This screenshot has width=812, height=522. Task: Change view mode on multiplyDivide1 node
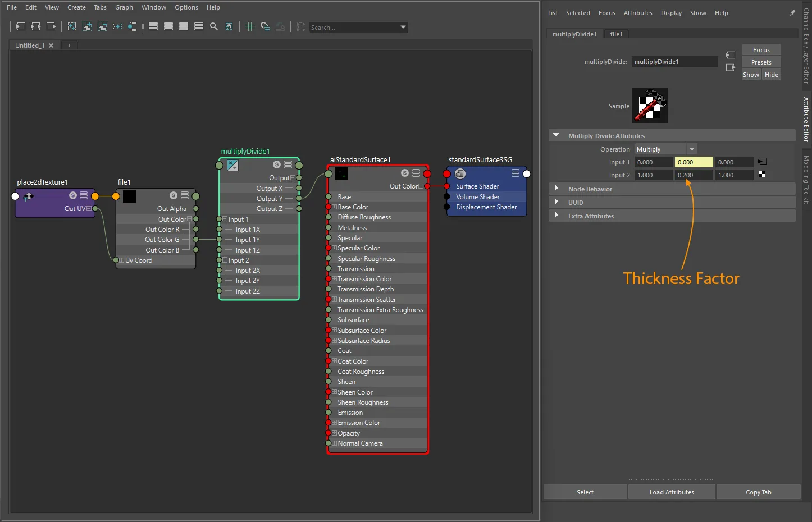[288, 164]
